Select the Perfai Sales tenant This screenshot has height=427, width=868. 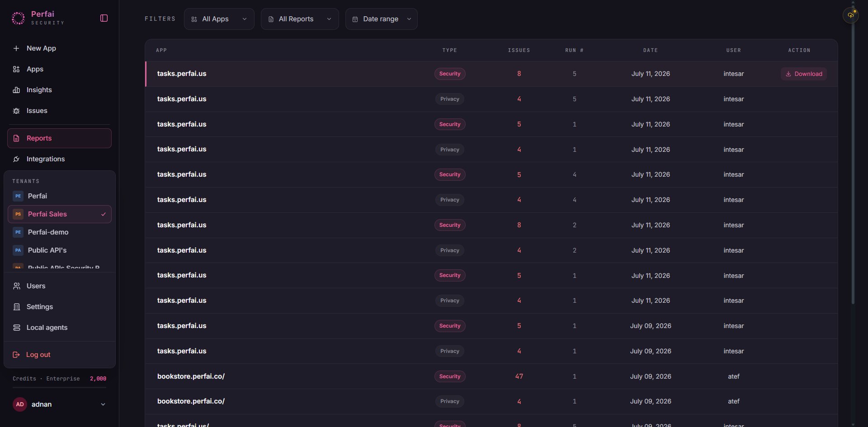(x=59, y=214)
